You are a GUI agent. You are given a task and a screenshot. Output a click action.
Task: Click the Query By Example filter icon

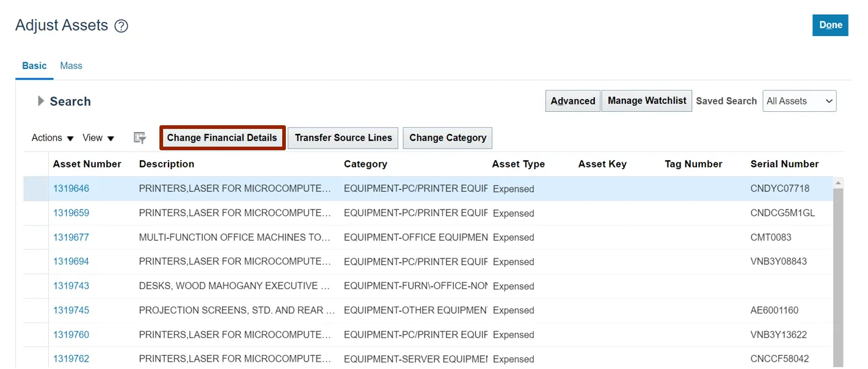[140, 138]
